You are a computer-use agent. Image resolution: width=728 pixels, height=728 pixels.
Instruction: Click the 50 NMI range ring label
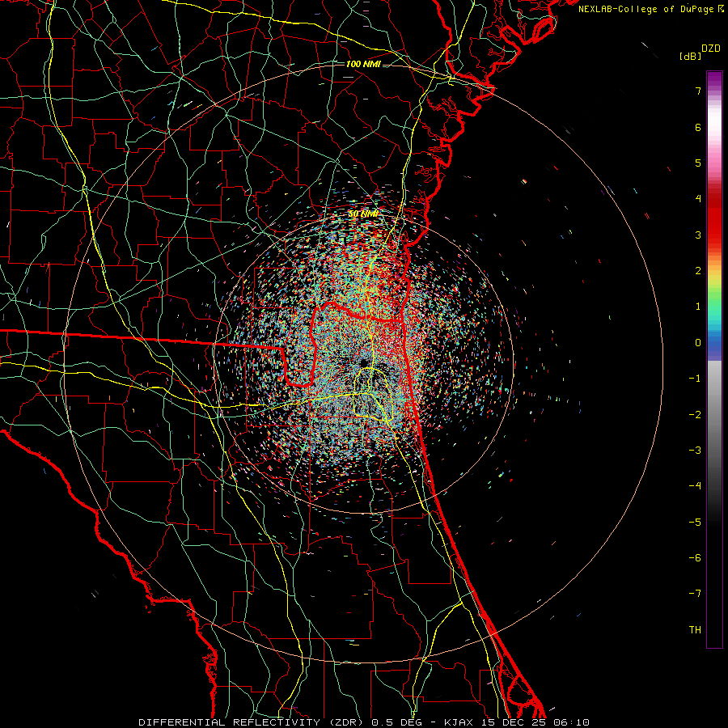click(x=363, y=214)
